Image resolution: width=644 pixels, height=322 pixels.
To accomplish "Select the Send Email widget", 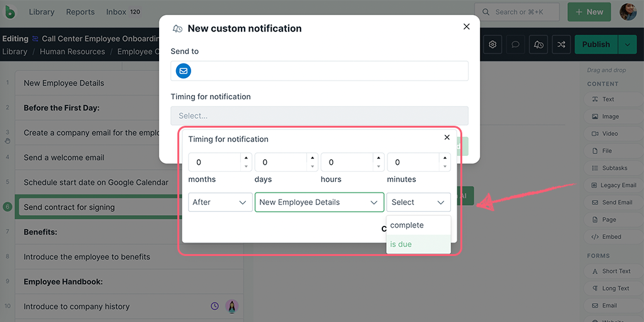I will (x=611, y=203).
